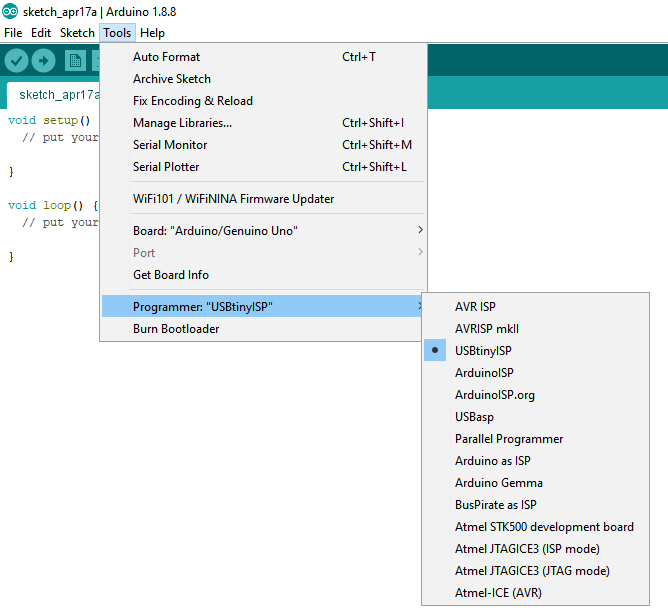Select Arduino Gemma programmer
668x612 pixels.
(x=536, y=483)
